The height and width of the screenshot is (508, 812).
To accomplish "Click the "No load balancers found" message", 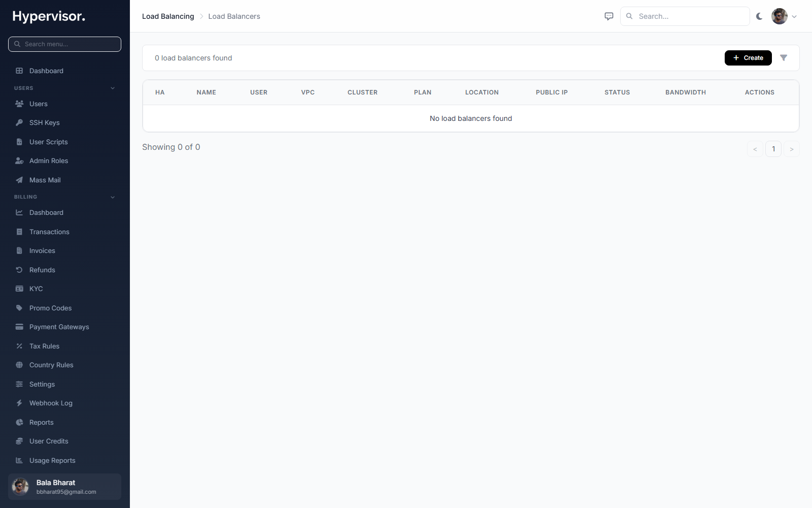I will click(x=471, y=118).
